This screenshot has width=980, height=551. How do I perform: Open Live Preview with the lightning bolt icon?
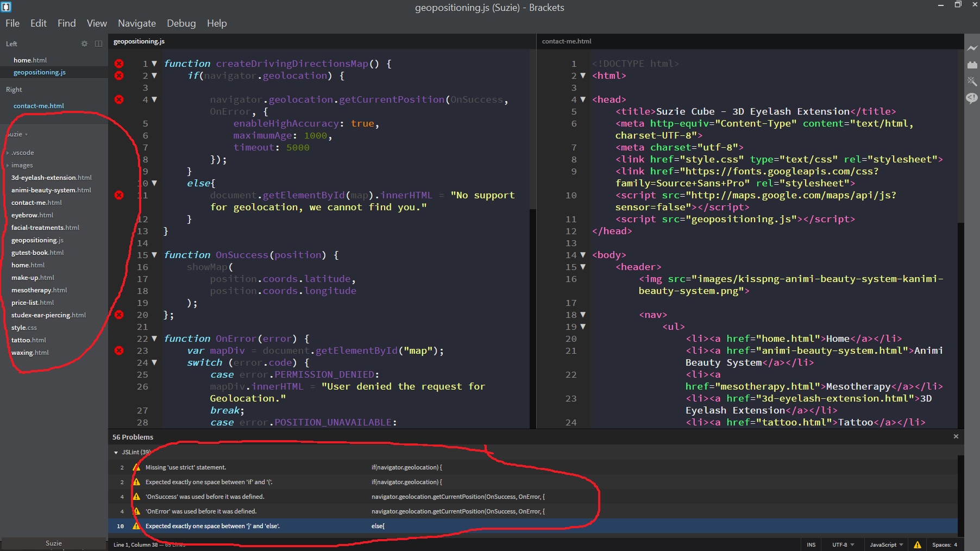pos(972,48)
